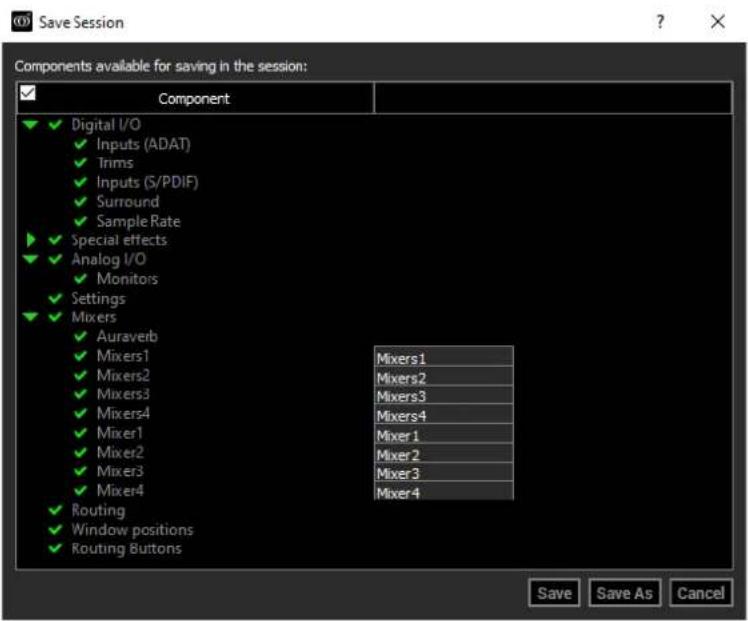Viewport: 748px width, 621px height.
Task: Click the Mixers1 name input field
Action: pyautogui.click(x=444, y=357)
